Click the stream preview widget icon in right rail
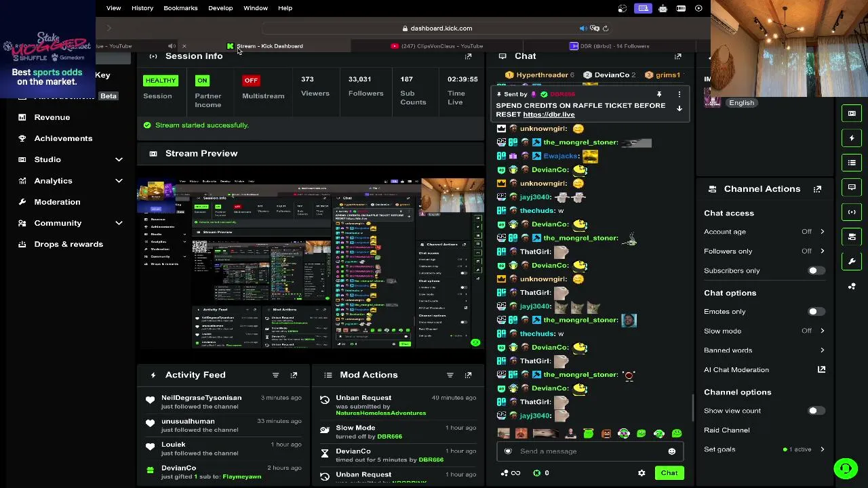 click(852, 113)
